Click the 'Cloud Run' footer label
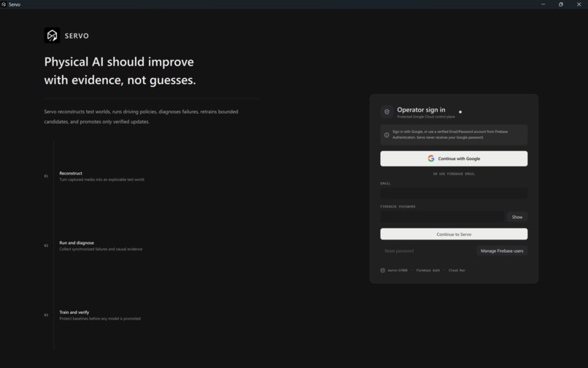Viewport: 588px width, 368px height. click(457, 270)
